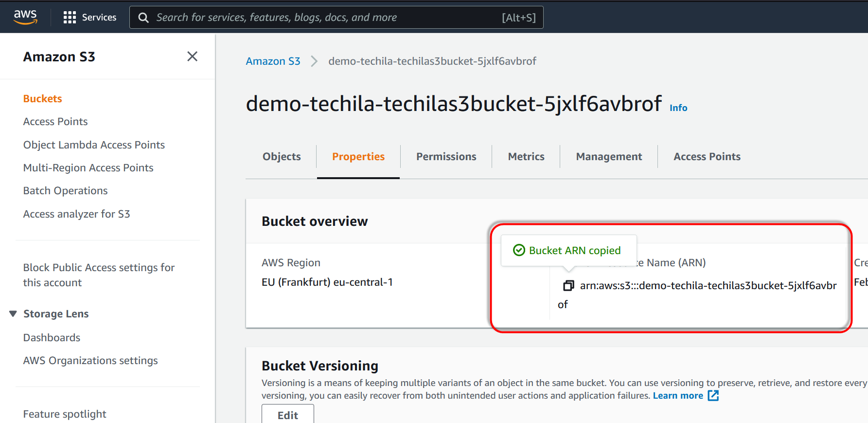Open the Permissions tab

(x=446, y=157)
